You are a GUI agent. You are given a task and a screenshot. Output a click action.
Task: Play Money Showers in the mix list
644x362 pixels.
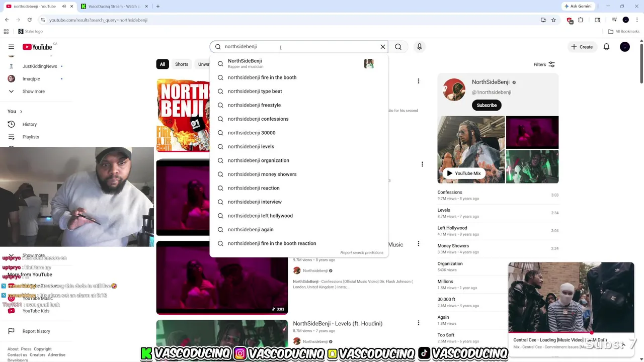[498, 248]
